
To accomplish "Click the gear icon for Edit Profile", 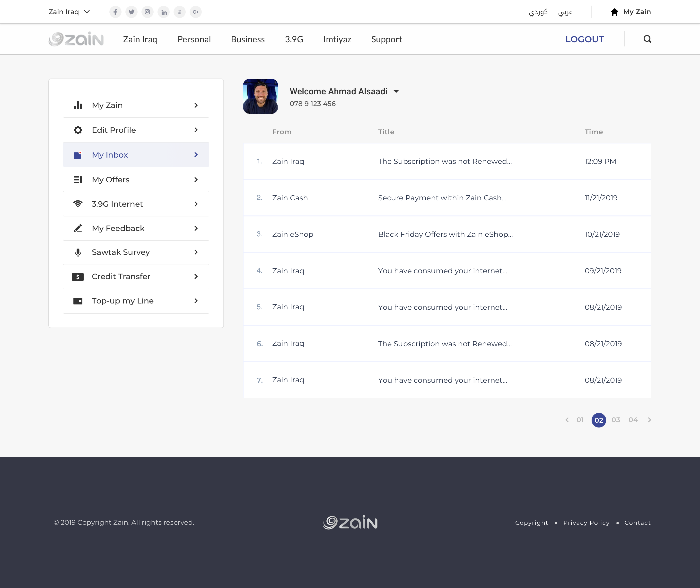I will click(78, 130).
